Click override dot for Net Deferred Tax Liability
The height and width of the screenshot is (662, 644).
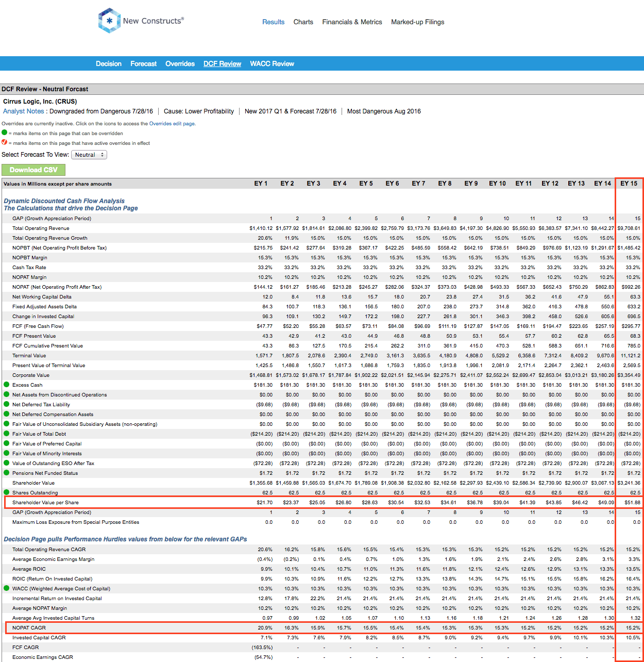7,404
